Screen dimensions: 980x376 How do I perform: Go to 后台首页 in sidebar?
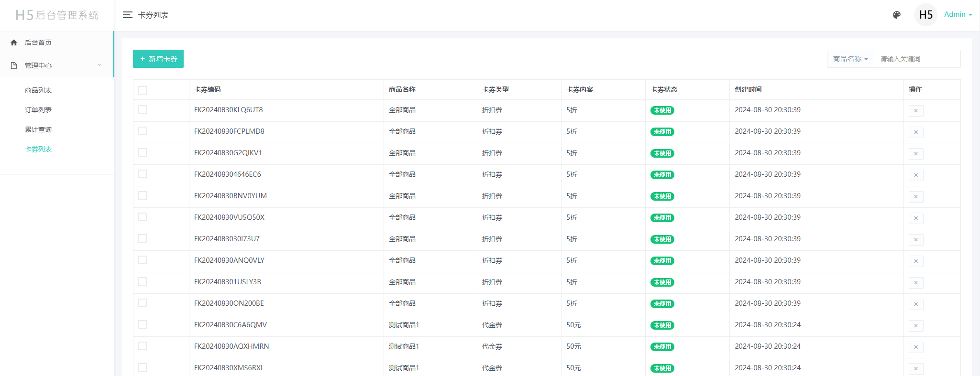tap(38, 43)
